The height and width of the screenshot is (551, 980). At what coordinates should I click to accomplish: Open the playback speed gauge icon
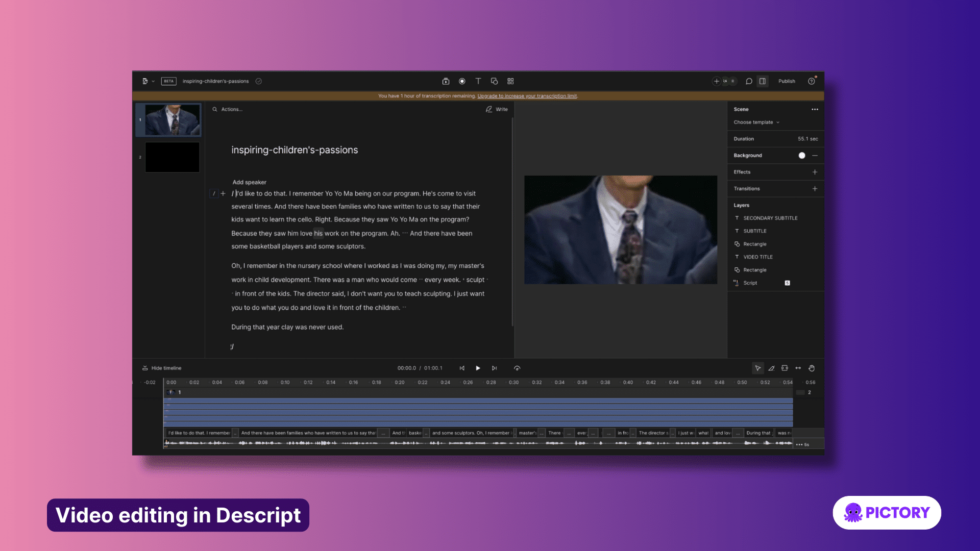pos(517,368)
